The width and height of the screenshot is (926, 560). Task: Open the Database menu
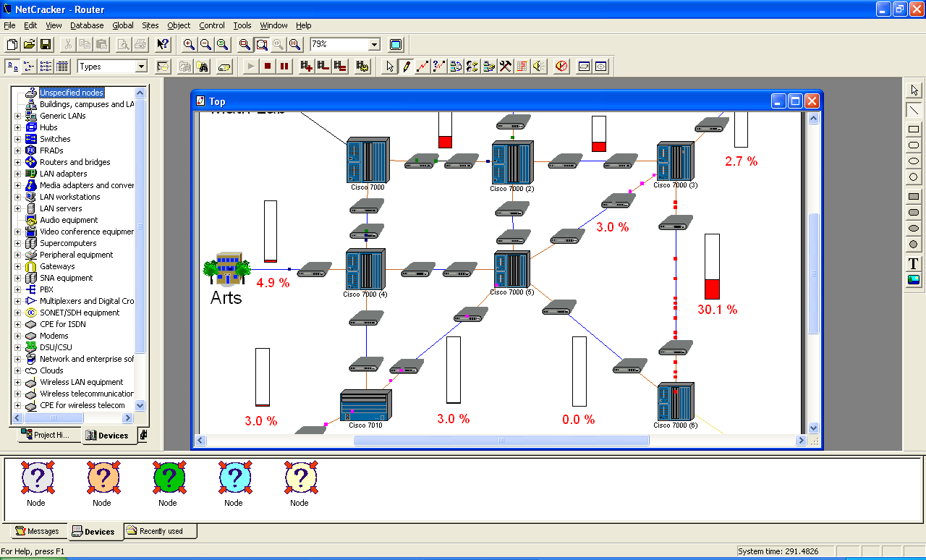[86, 25]
